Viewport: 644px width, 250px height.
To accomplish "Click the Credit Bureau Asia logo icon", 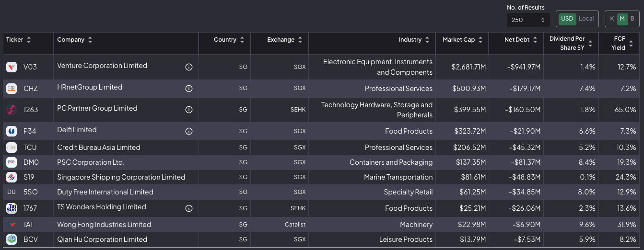I will pos(12,148).
